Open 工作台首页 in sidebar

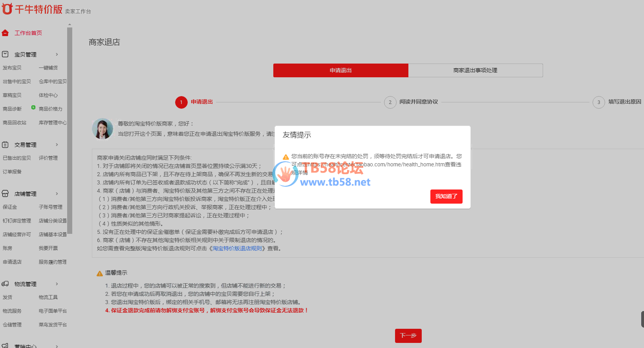[28, 33]
